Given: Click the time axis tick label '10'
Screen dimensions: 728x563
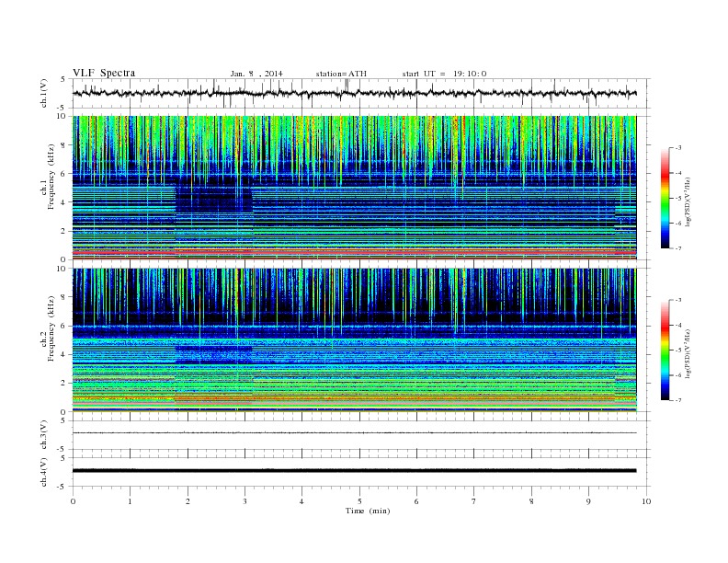Looking at the screenshot, I should click(x=646, y=501).
